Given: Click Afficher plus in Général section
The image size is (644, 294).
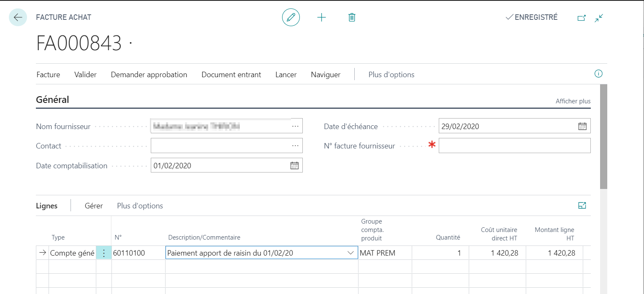Looking at the screenshot, I should click(573, 101).
